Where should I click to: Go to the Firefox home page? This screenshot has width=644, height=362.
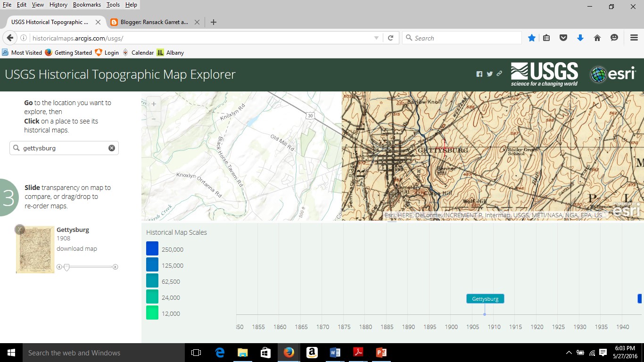597,38
